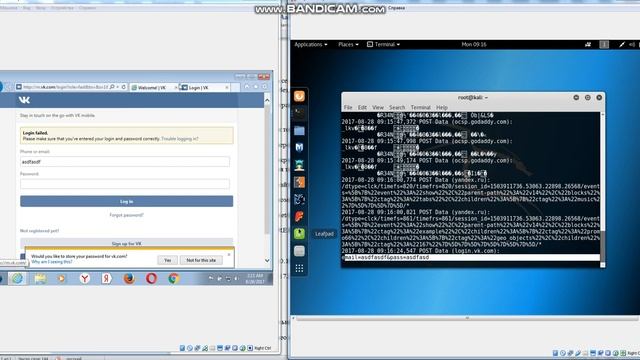Click the refresh icon in IE address bar

124,87
